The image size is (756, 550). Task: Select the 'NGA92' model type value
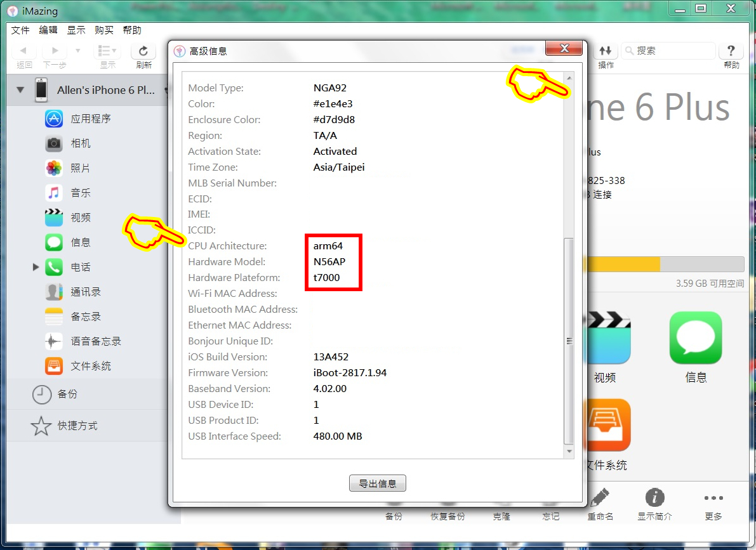click(x=330, y=88)
